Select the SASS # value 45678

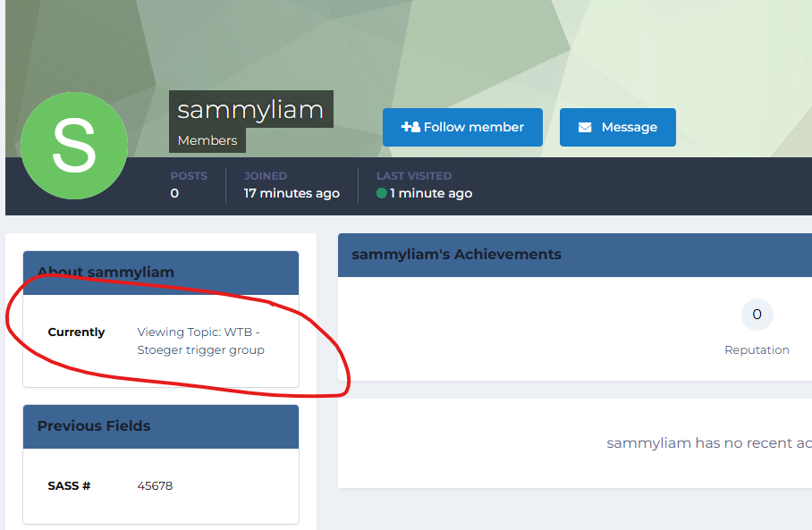click(155, 486)
